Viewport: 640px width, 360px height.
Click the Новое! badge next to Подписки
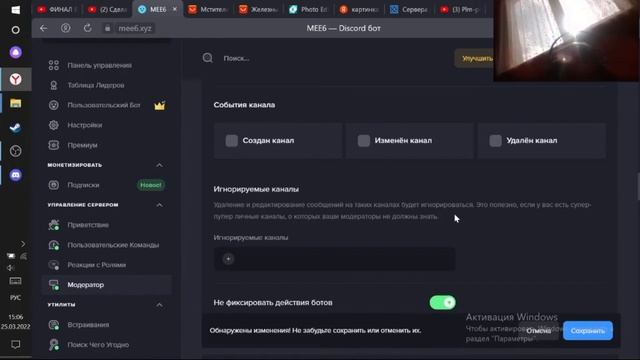click(x=151, y=185)
